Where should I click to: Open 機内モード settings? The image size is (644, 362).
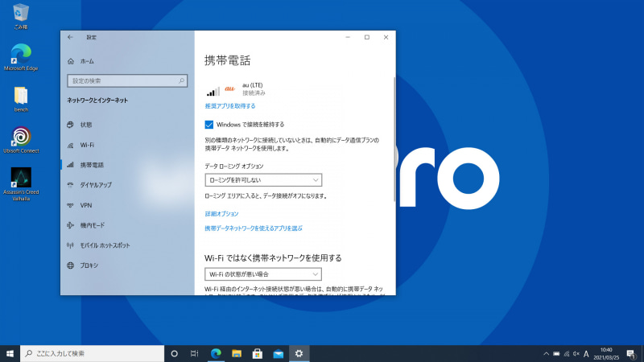(x=127, y=225)
